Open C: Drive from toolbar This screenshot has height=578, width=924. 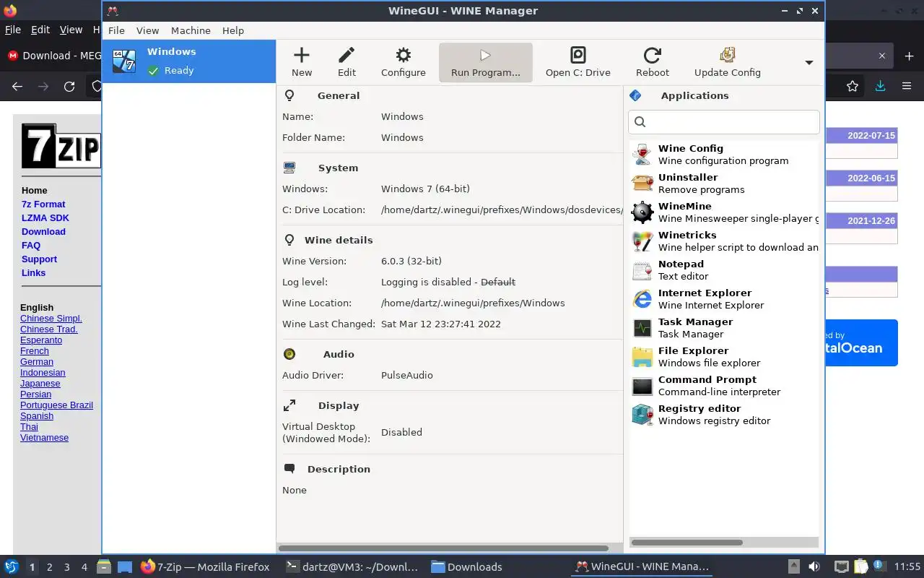(578, 55)
